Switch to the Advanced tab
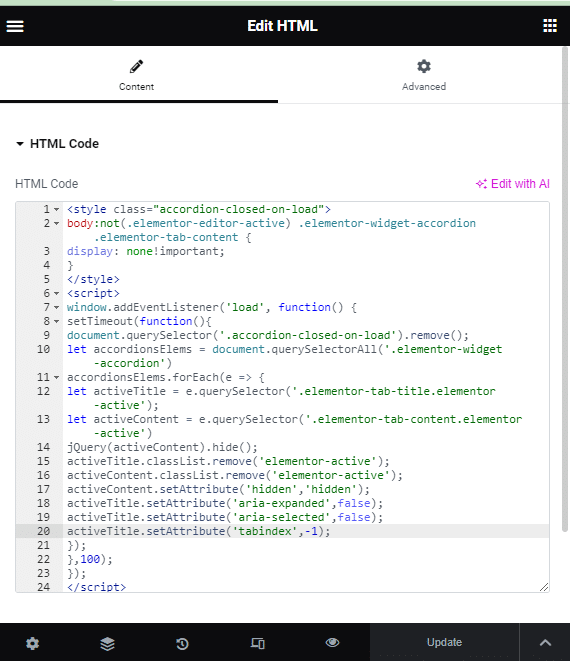 pos(424,75)
